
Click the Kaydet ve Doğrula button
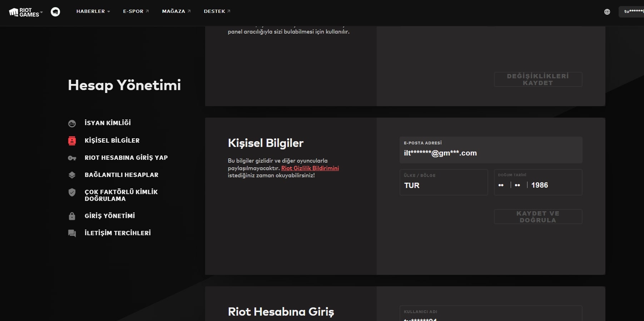[x=538, y=217]
